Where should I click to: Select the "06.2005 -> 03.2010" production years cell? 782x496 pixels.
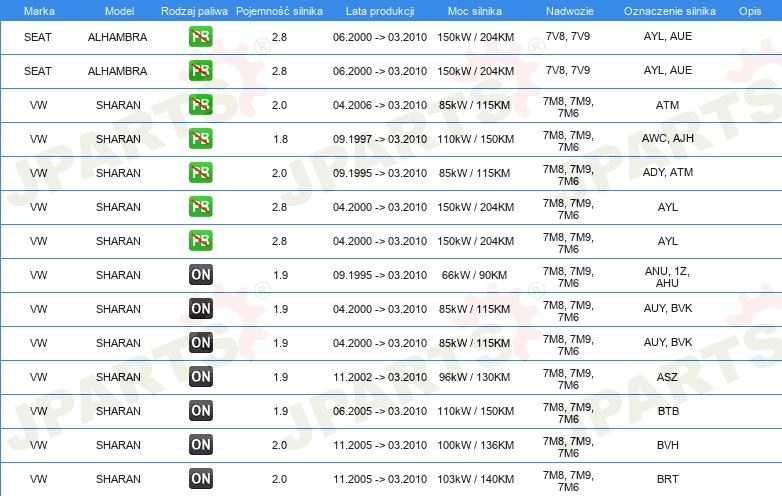tap(380, 411)
